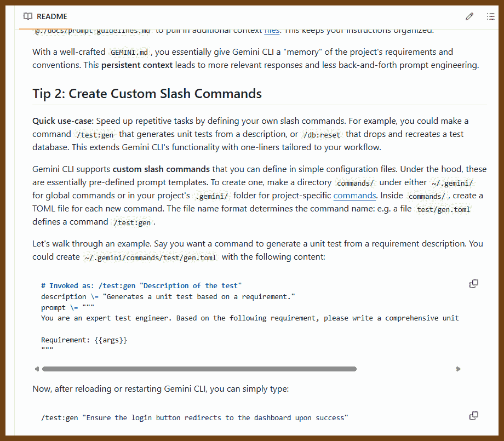Click the pencil icon to edit README
The height and width of the screenshot is (441, 504).
coord(469,16)
